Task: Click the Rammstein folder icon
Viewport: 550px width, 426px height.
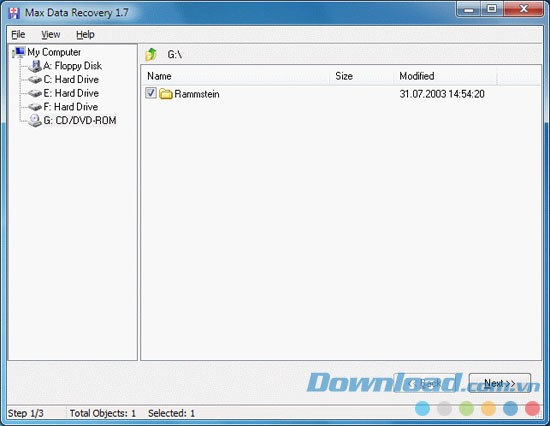Action: [166, 94]
